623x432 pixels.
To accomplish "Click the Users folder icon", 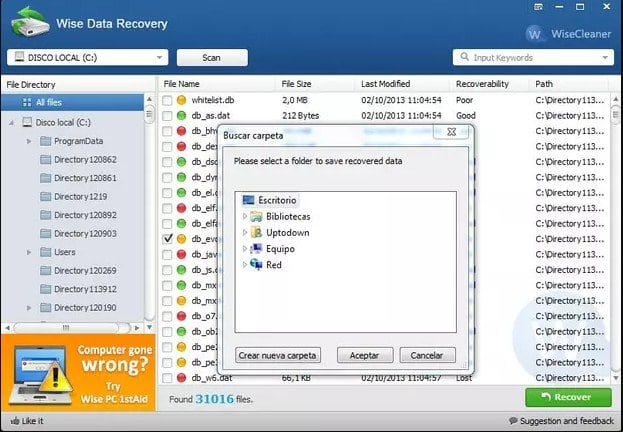I will tap(46, 252).
